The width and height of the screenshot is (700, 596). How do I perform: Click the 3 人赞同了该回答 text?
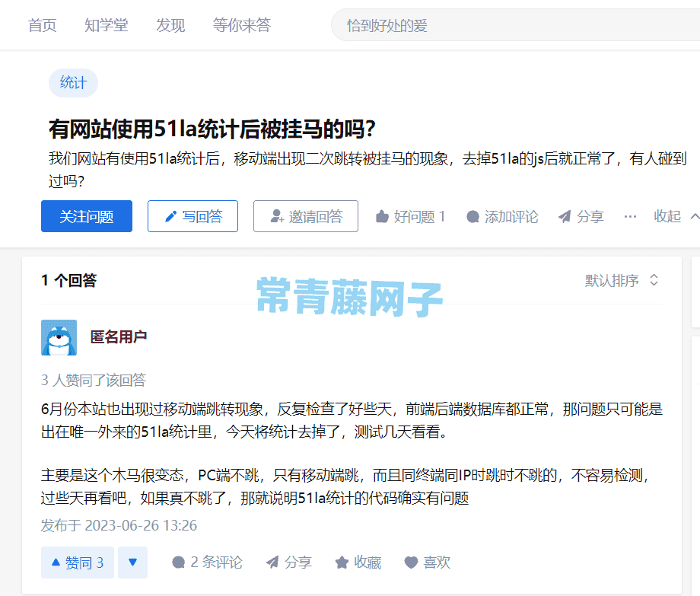click(94, 380)
